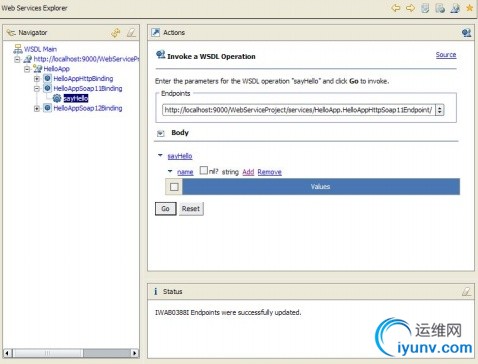478x364 pixels.
Task: Click the Reset button
Action: pos(191,209)
